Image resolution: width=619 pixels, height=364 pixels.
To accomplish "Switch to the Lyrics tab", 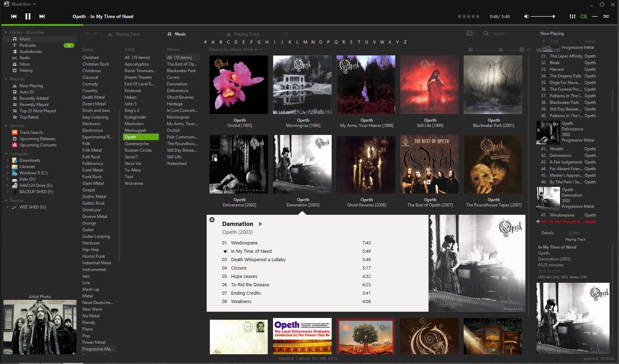I will click(x=574, y=233).
